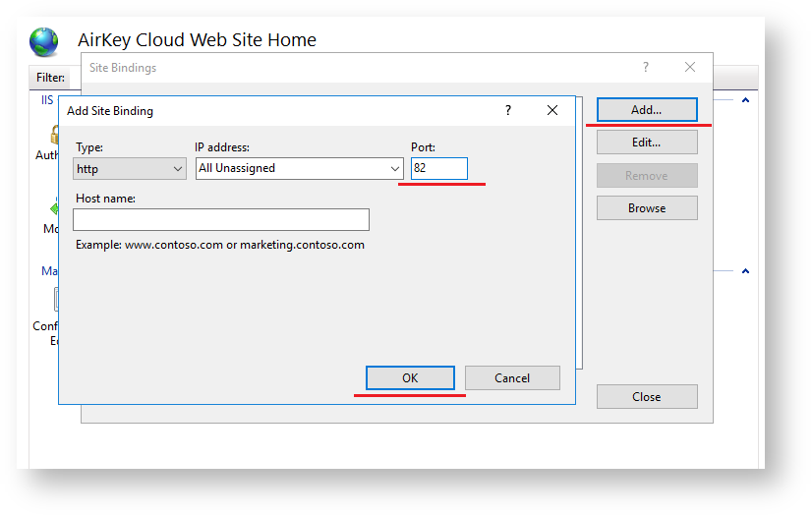Viewport: 812px width, 516px height.
Task: Close the Site Bindings dialog with X
Action: tap(690, 68)
